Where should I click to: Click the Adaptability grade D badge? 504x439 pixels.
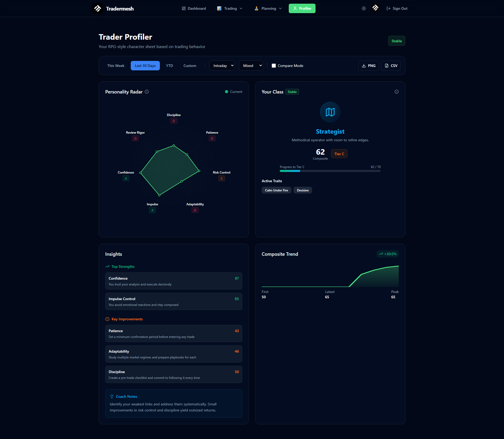coord(195,210)
